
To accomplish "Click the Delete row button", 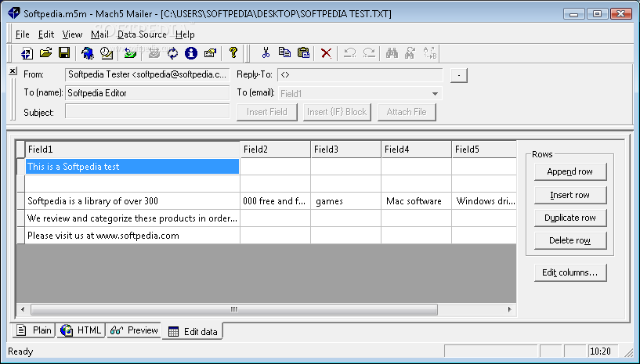I will pos(570,241).
